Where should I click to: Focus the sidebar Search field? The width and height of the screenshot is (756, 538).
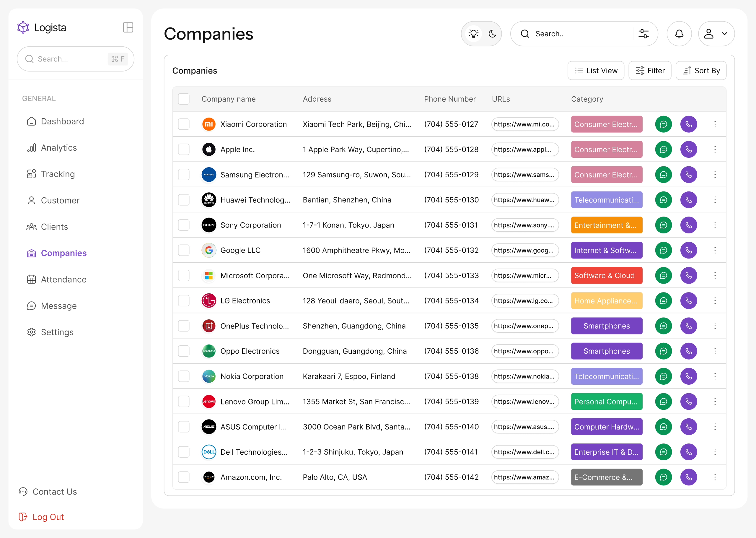coord(76,59)
